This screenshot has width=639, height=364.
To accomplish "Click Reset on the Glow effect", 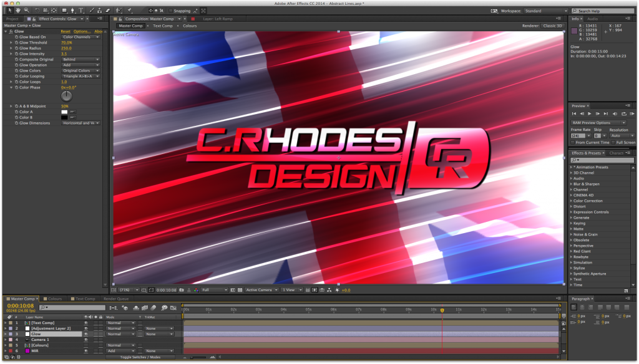I will coord(66,31).
